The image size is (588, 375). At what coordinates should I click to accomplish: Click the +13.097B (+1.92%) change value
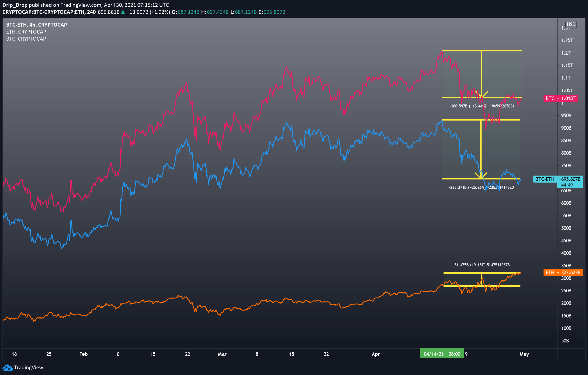[148, 12]
